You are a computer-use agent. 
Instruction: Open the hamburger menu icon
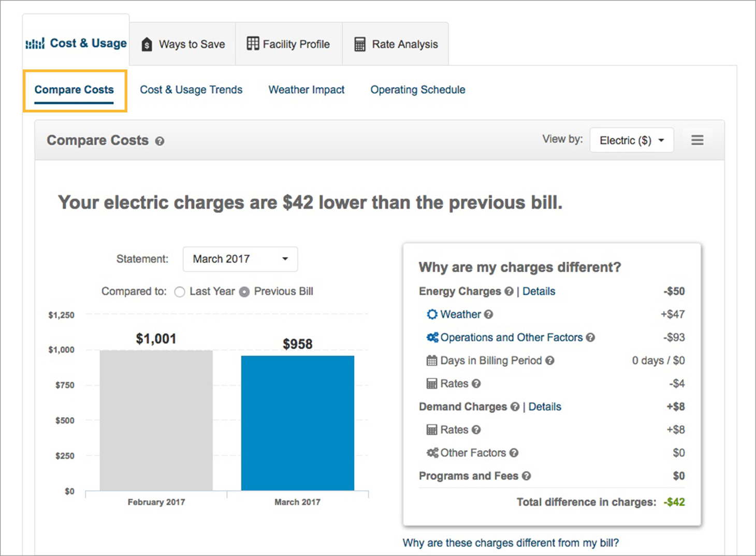[697, 140]
